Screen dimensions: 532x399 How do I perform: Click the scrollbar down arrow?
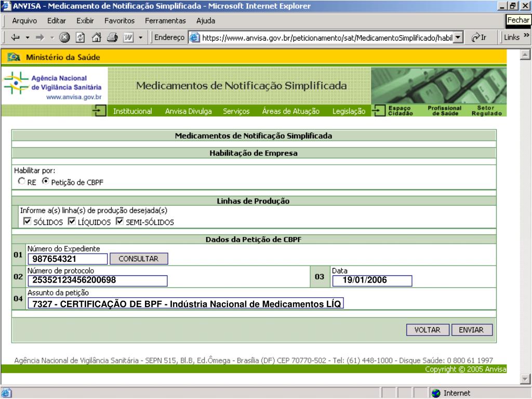pyautogui.click(x=525, y=379)
